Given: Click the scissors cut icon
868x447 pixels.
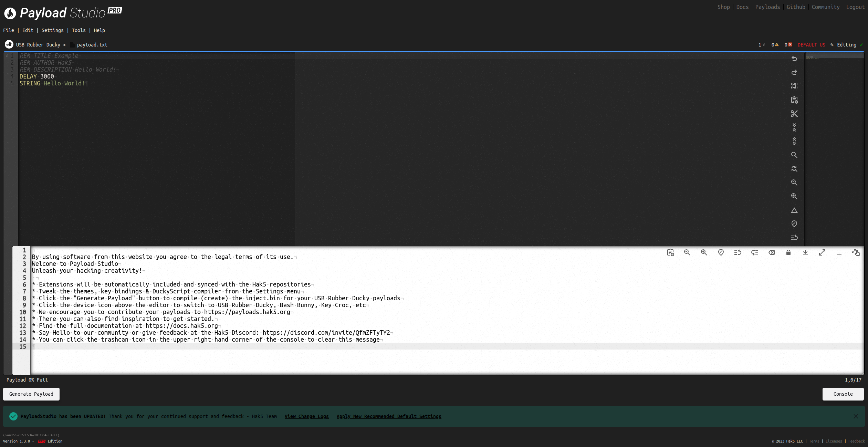Looking at the screenshot, I should tap(794, 114).
